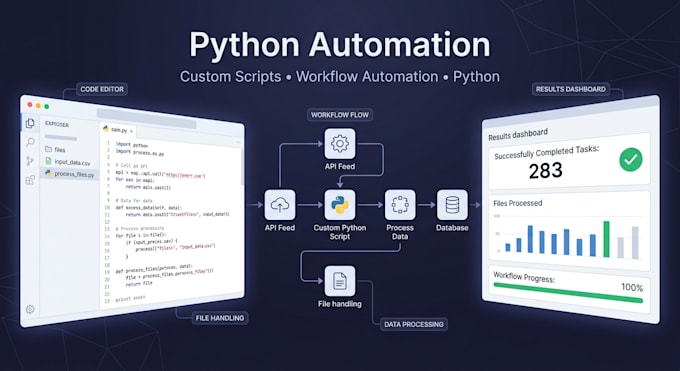680x371 pixels.
Task: Click the Python Automation title
Action: [340, 44]
